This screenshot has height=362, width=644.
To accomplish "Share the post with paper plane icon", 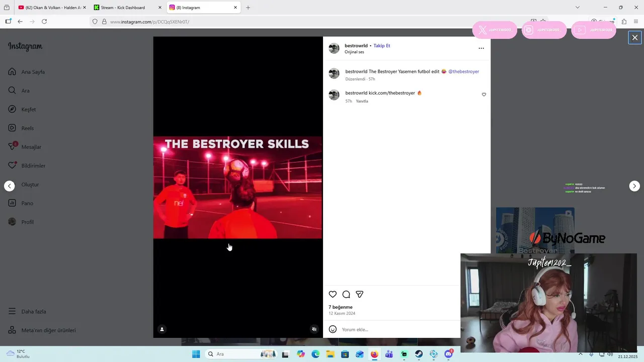I will click(x=360, y=295).
